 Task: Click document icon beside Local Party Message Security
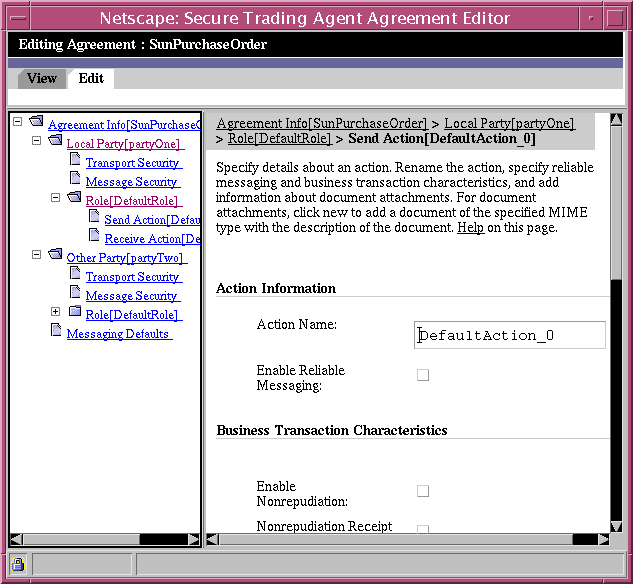pos(75,178)
